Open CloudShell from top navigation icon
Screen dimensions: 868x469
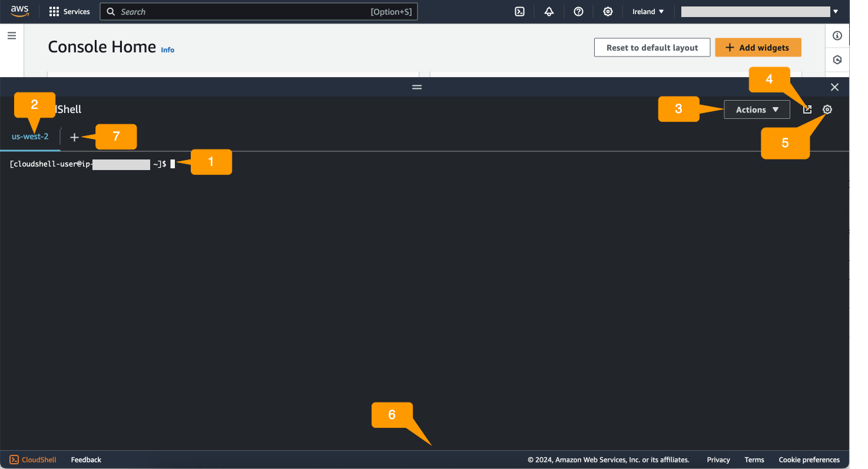pyautogui.click(x=519, y=12)
